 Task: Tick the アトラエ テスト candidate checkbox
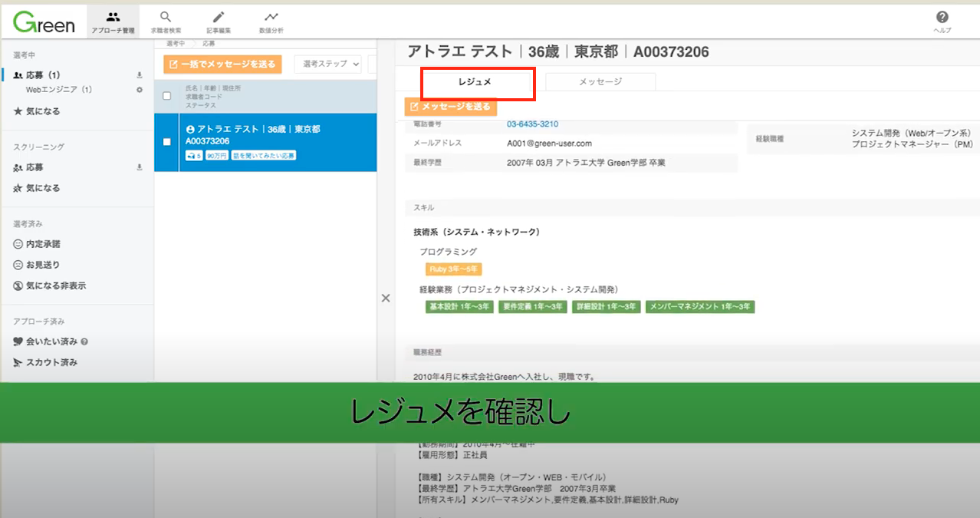(167, 142)
